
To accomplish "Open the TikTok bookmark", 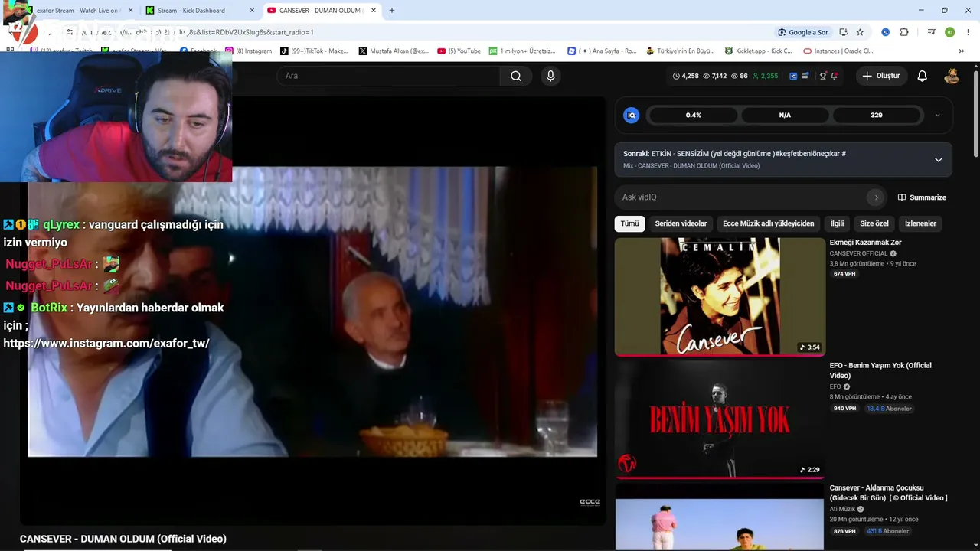I will point(314,51).
